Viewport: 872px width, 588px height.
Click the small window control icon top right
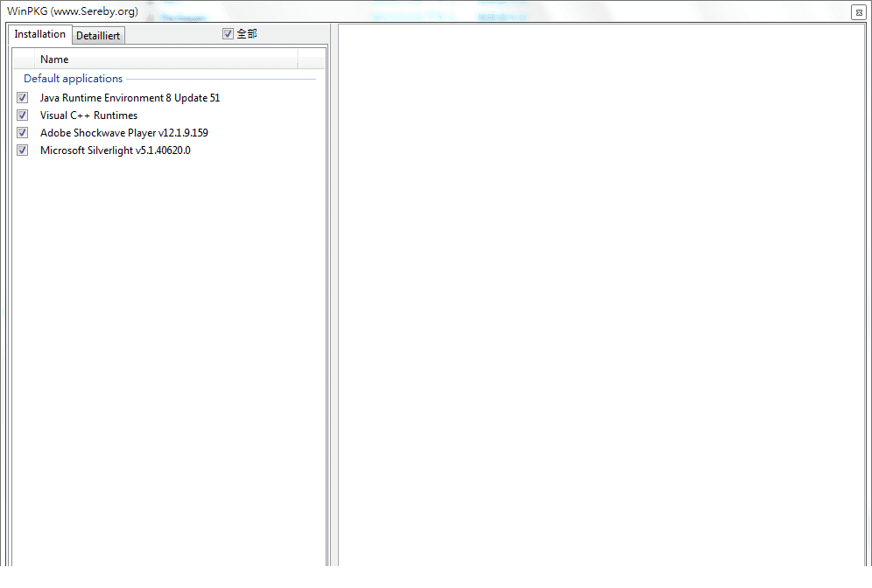(x=859, y=12)
